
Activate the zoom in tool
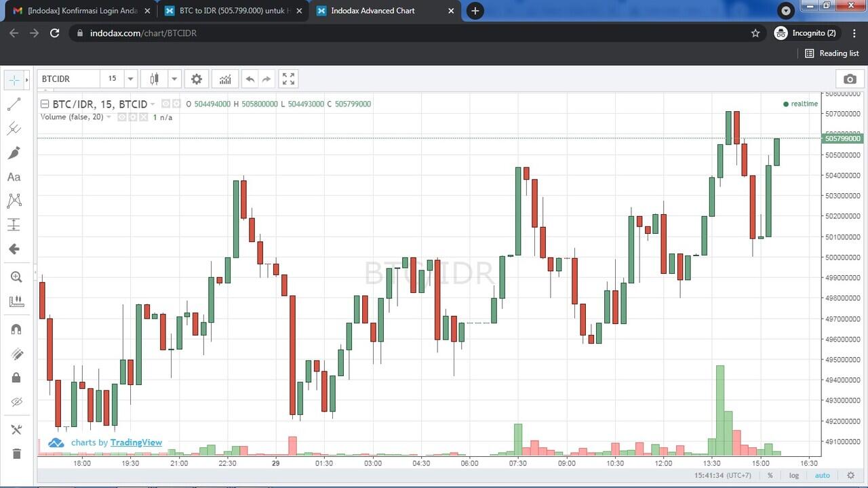click(16, 277)
